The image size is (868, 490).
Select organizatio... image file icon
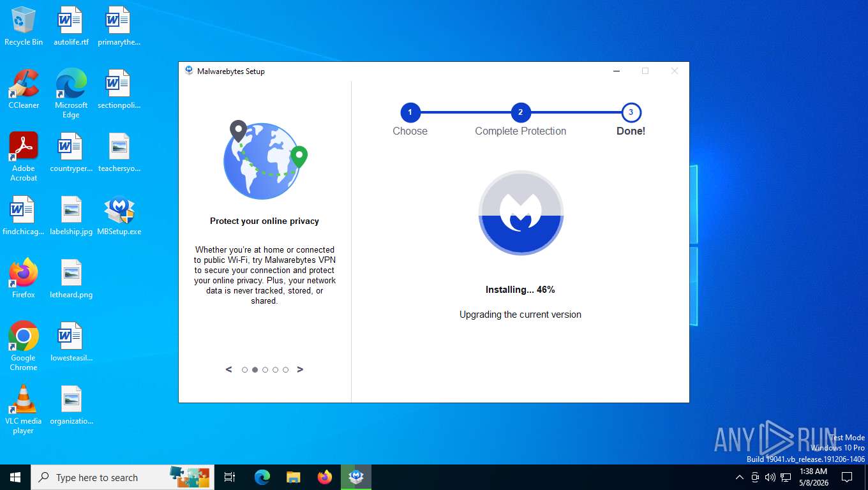(71, 405)
